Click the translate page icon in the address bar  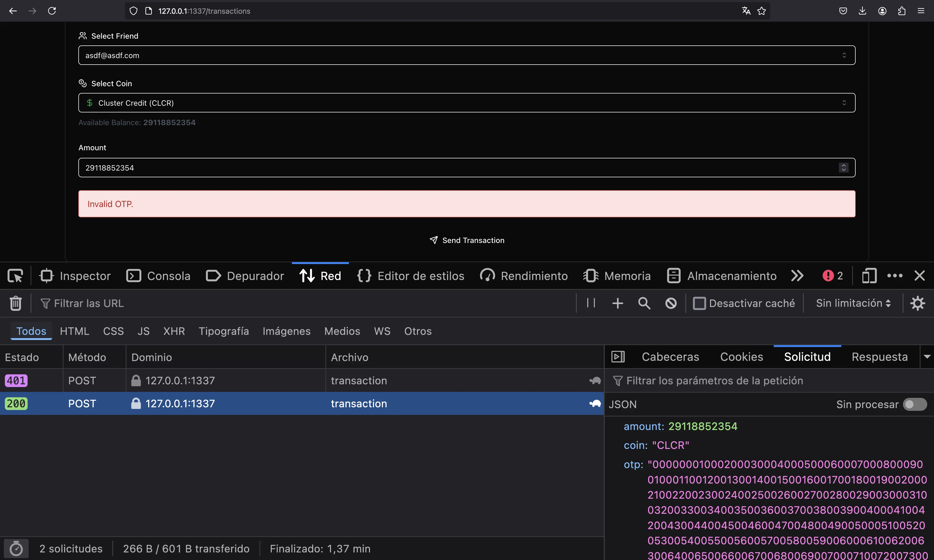(746, 11)
